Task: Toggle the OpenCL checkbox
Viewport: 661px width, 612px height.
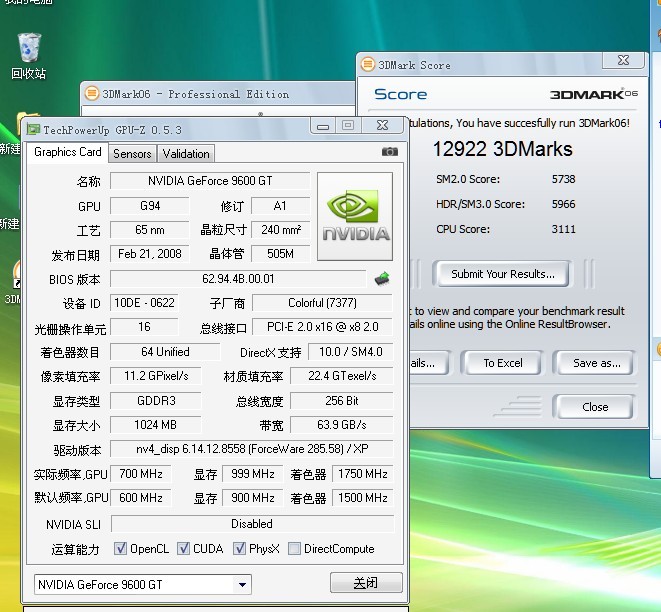Action: coord(120,548)
